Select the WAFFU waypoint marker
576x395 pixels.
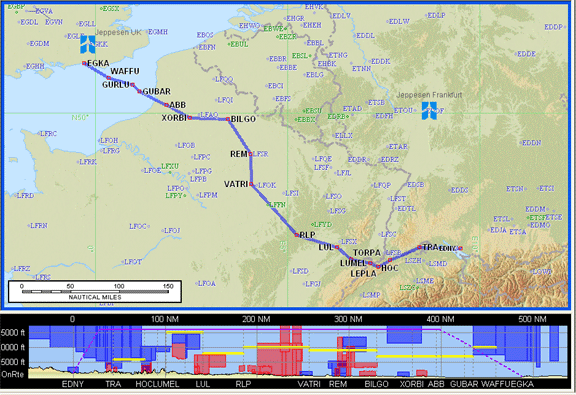coord(108,78)
